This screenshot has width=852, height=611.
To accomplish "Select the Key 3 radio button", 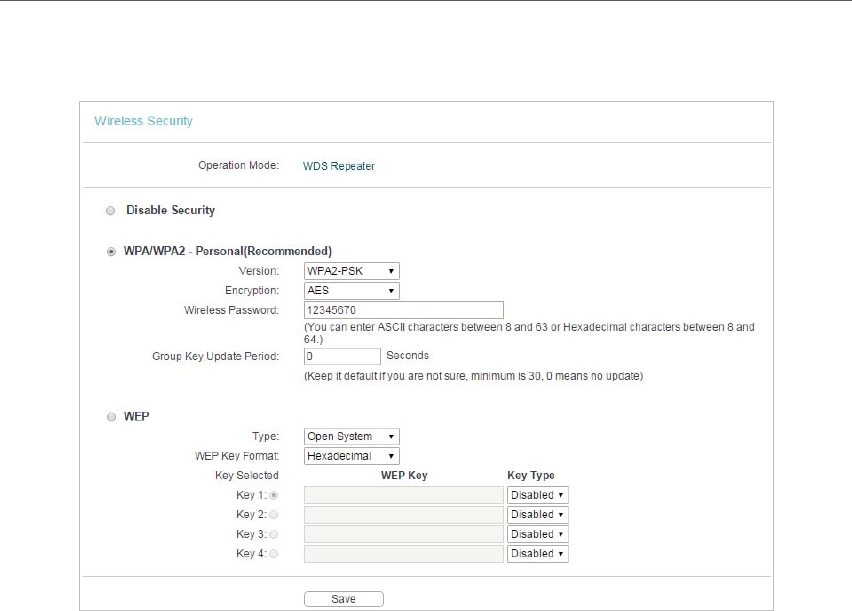I will pyautogui.click(x=274, y=534).
